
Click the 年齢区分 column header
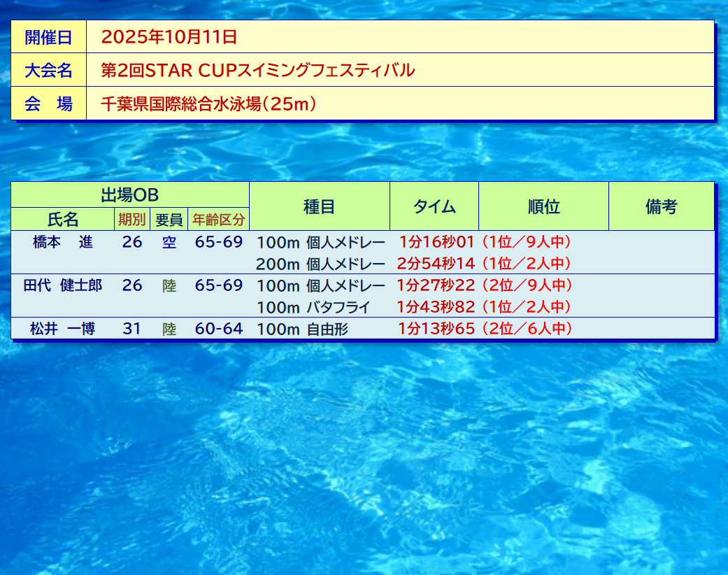click(218, 220)
